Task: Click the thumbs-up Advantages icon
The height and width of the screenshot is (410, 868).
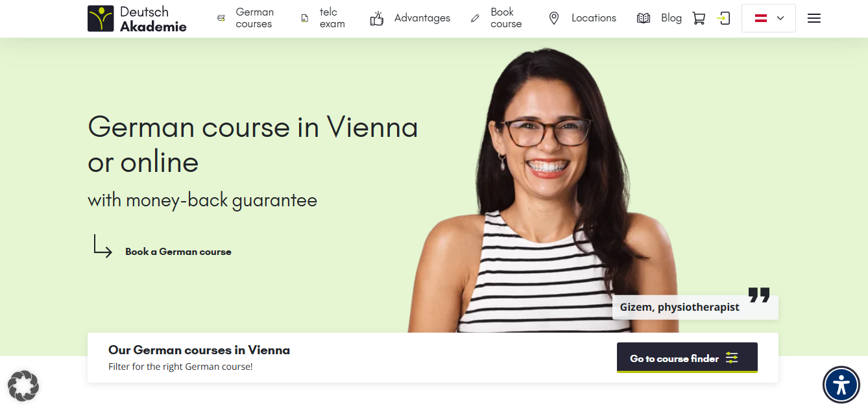Action: click(377, 18)
